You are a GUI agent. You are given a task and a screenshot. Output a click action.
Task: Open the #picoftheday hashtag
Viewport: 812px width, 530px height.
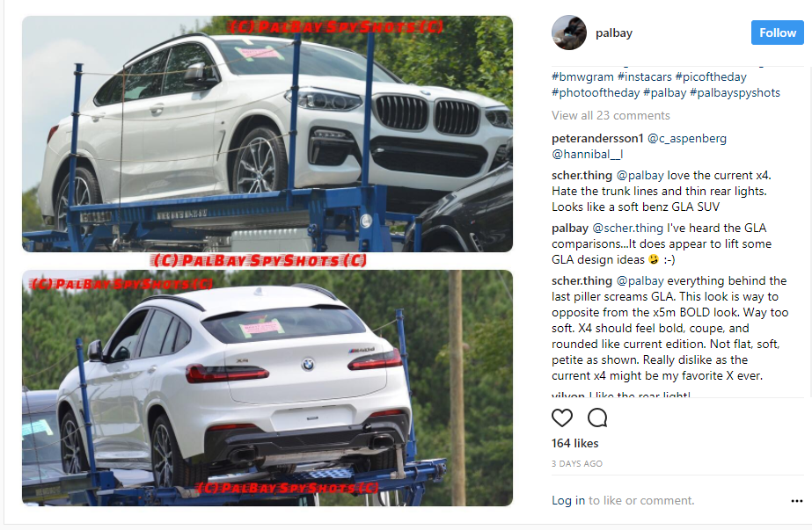pos(711,77)
